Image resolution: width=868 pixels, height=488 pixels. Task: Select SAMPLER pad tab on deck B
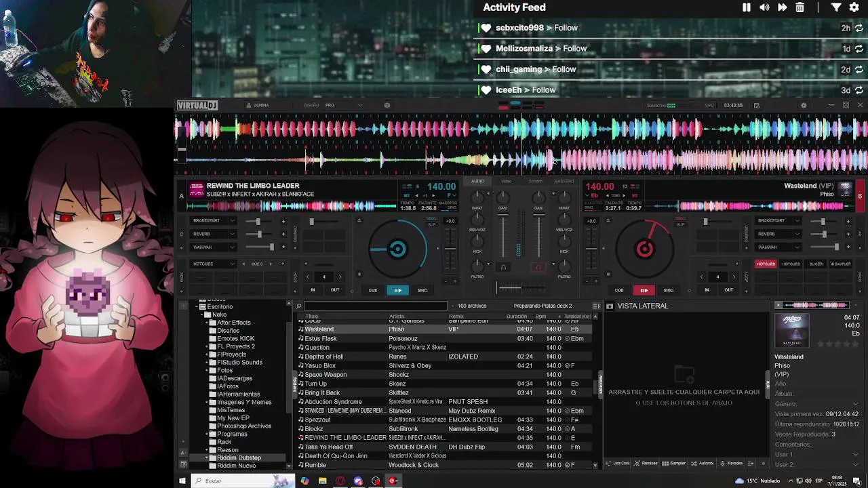click(x=841, y=264)
